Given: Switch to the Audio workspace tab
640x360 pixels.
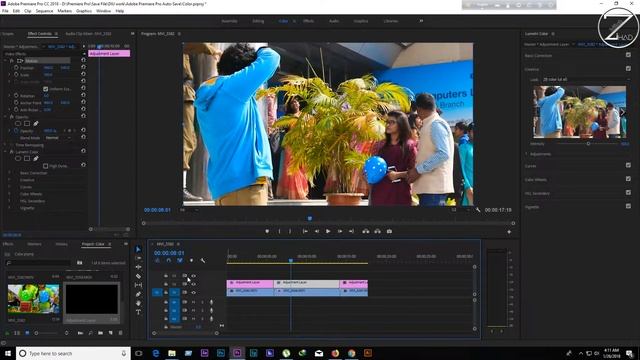Looking at the screenshot, I should coord(333,21).
